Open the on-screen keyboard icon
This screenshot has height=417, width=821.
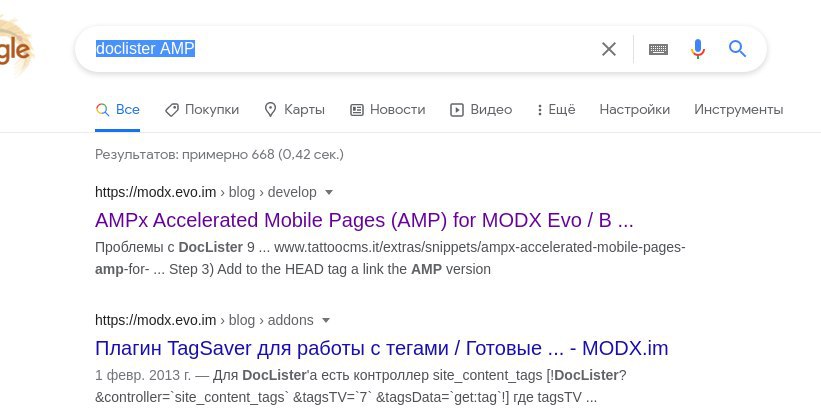(x=658, y=49)
